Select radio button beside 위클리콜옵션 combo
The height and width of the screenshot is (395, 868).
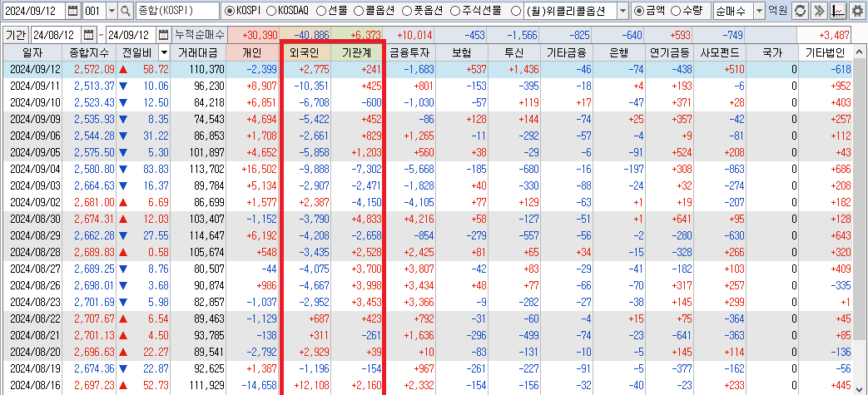[515, 11]
